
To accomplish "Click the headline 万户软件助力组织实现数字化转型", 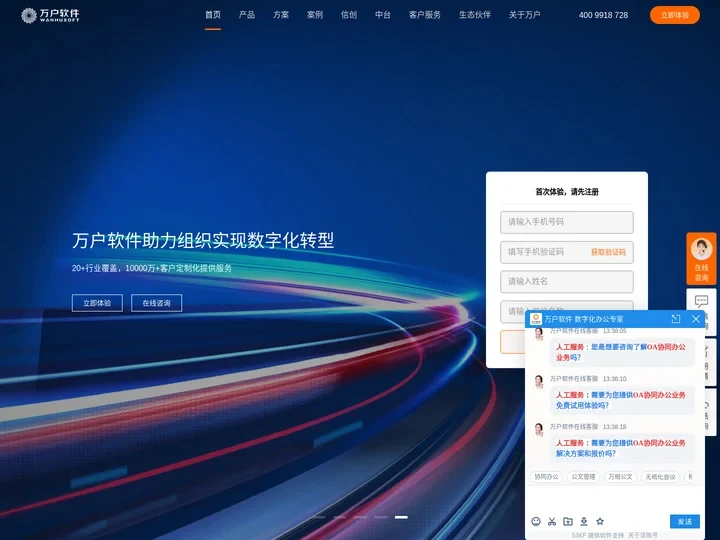I will [x=203, y=240].
